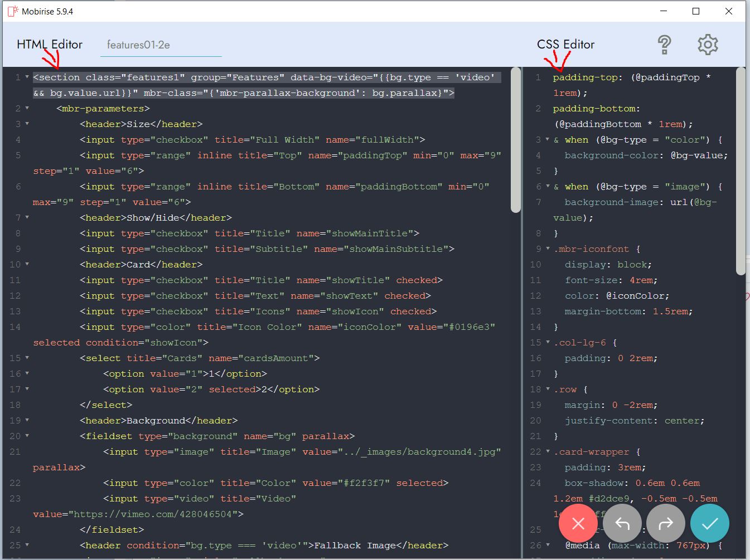This screenshot has width=750, height=560.
Task: Place cursor on the vimeo.com video URL
Action: [x=152, y=514]
